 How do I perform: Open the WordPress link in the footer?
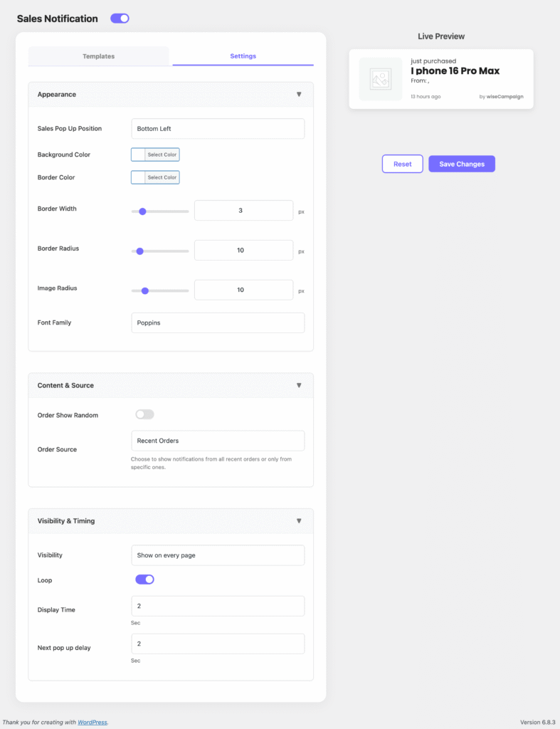point(92,722)
